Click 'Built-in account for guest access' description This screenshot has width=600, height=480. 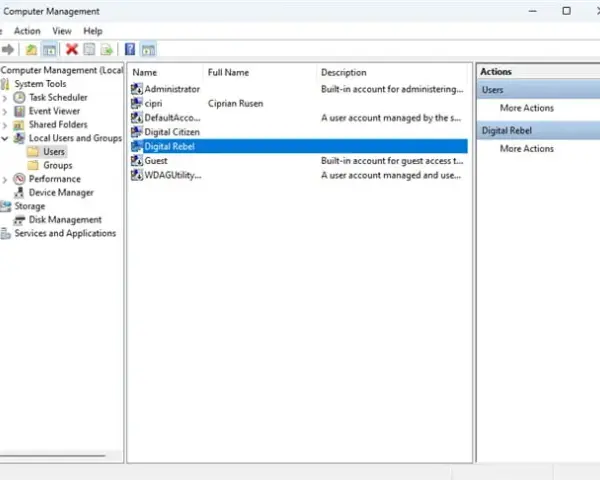[392, 161]
